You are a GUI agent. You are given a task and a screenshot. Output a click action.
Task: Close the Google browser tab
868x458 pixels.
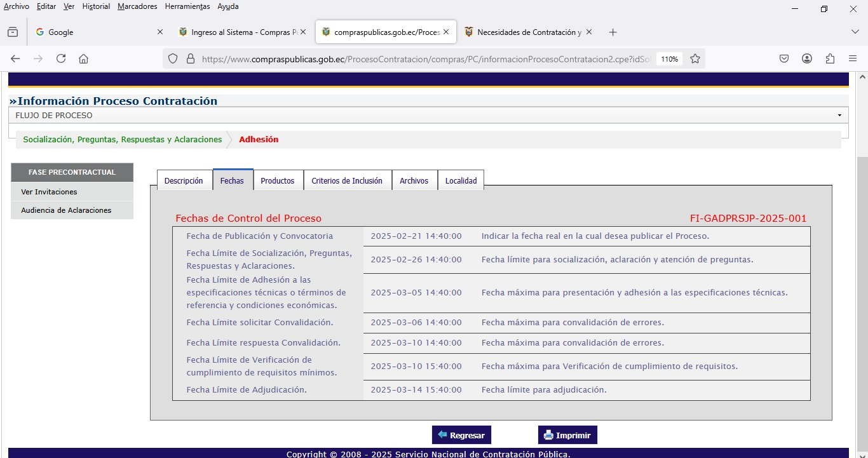(x=159, y=32)
